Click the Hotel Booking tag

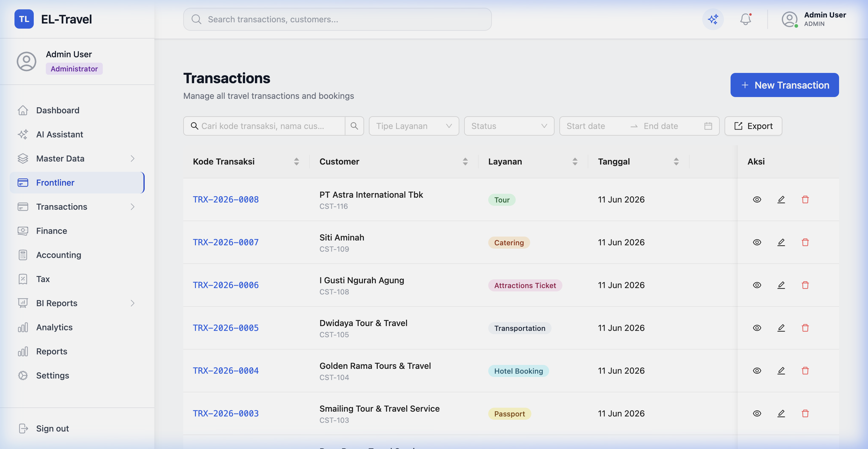tap(518, 371)
